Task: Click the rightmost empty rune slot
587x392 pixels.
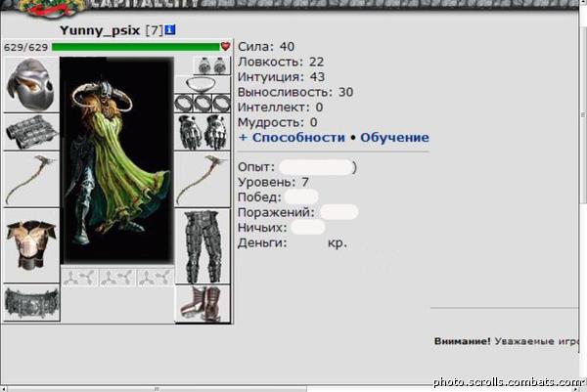Action: tap(156, 278)
